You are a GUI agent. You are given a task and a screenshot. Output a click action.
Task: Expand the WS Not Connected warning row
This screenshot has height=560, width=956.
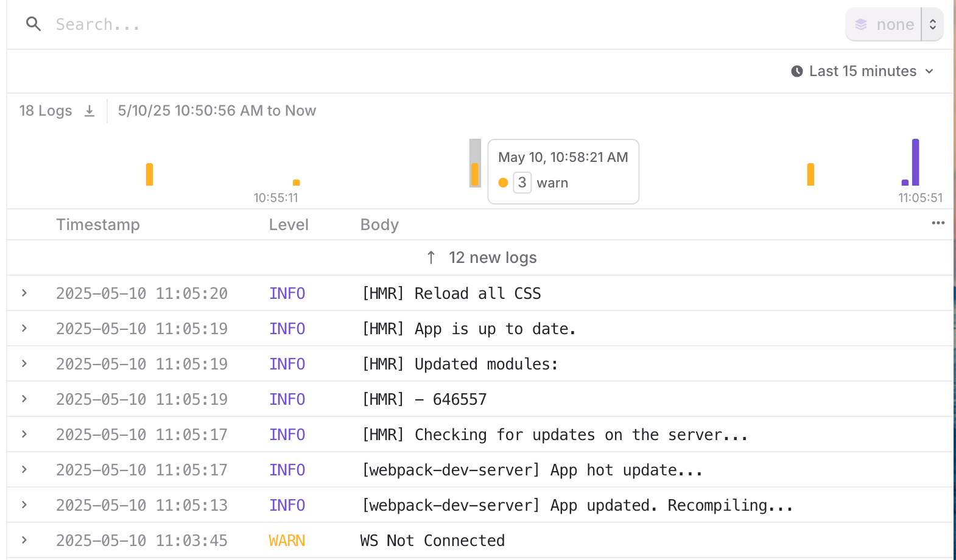(24, 541)
